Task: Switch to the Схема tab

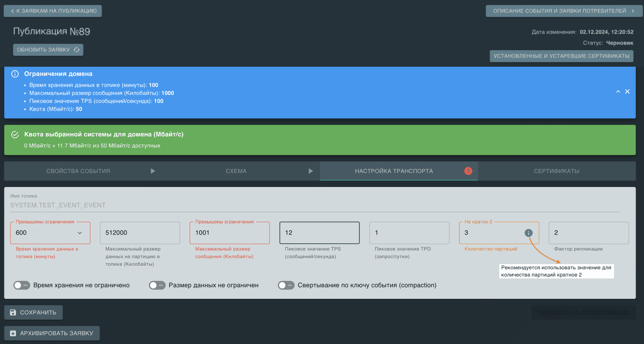Action: pos(236,171)
